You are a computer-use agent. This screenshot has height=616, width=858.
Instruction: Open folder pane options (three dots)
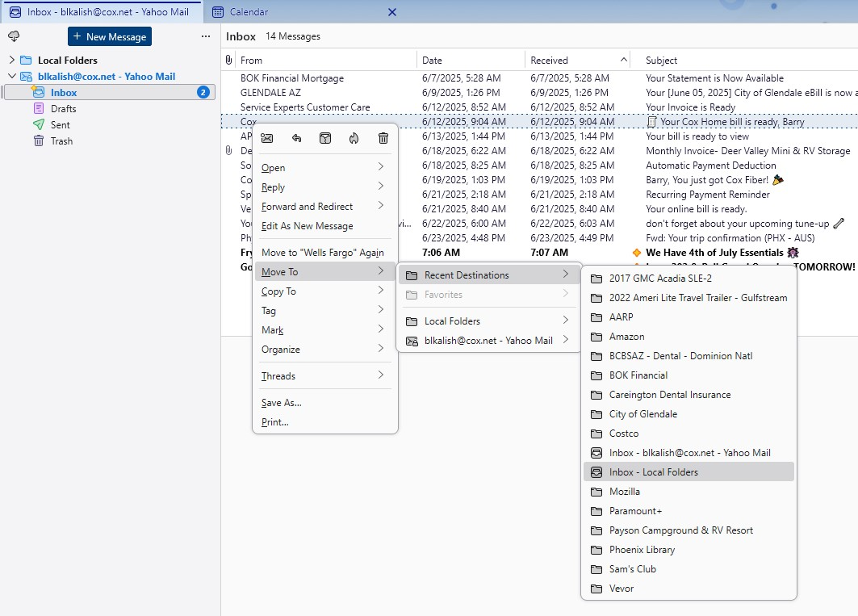pos(206,36)
